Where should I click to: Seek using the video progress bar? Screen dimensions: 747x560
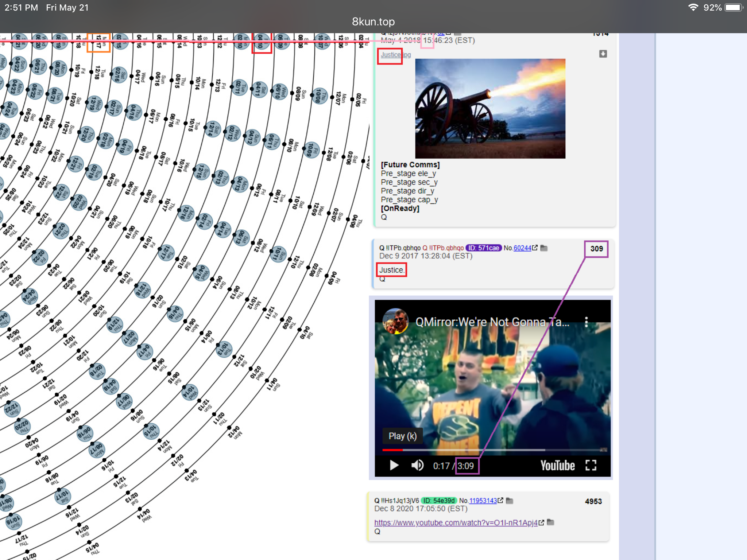(495, 450)
